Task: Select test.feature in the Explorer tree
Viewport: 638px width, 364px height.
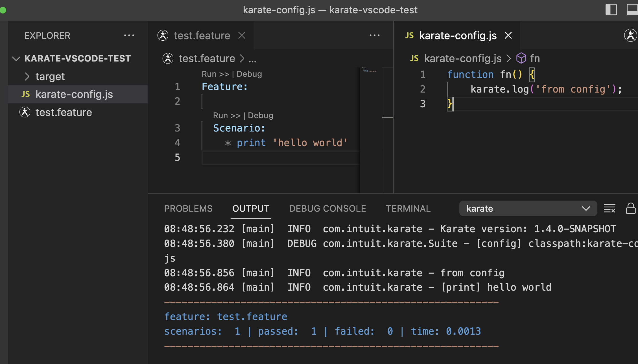Action: pyautogui.click(x=64, y=112)
